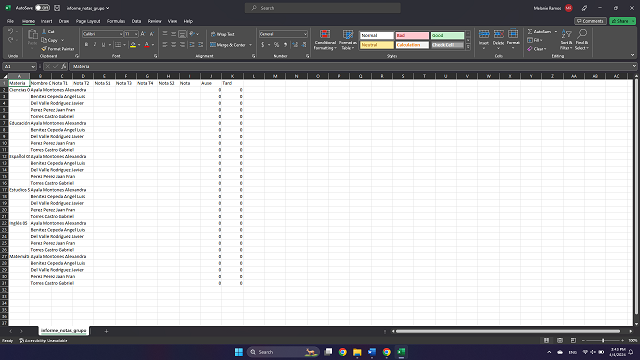
Task: Expand the Copy dropdown arrow
Action: pos(62,40)
